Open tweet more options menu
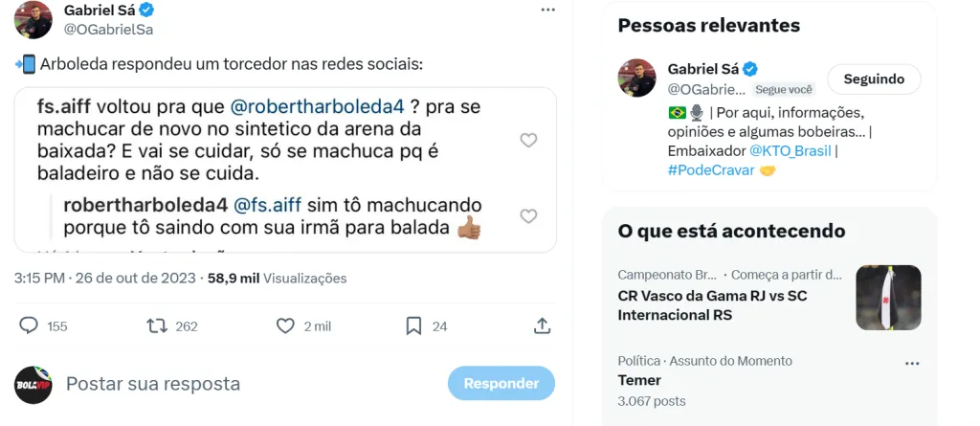 [x=547, y=10]
